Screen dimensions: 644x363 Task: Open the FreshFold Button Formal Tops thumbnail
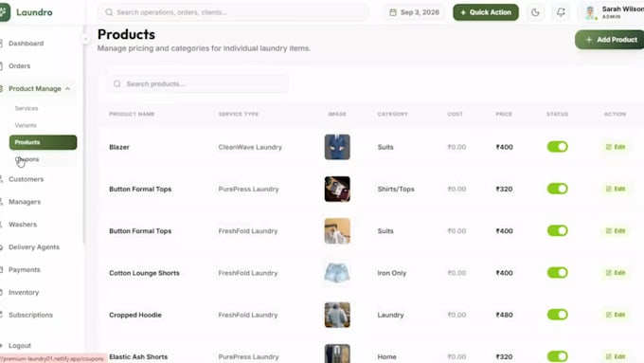(x=337, y=230)
